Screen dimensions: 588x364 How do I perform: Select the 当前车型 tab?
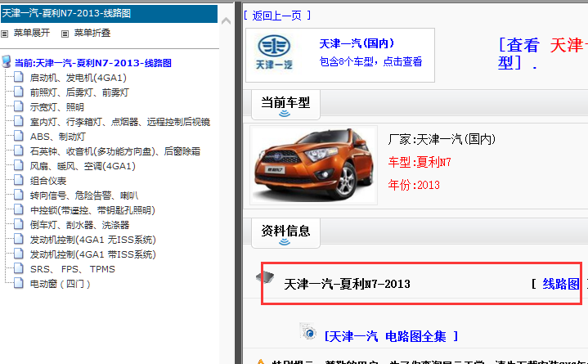[x=285, y=105]
